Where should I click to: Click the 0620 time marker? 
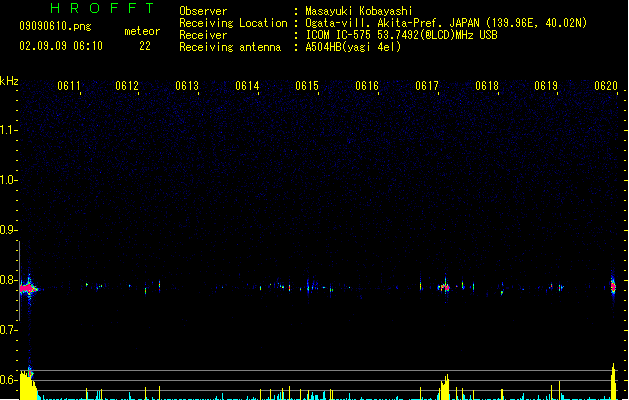click(606, 85)
